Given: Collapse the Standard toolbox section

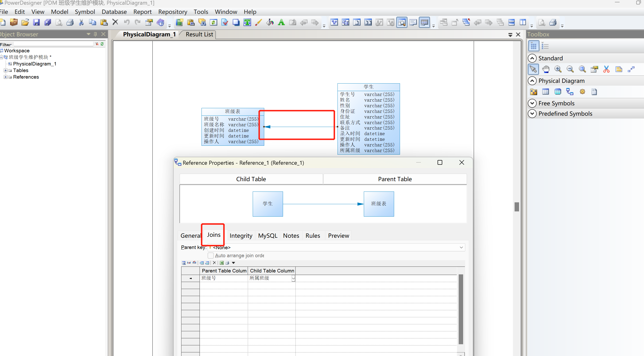Looking at the screenshot, I should (532, 58).
